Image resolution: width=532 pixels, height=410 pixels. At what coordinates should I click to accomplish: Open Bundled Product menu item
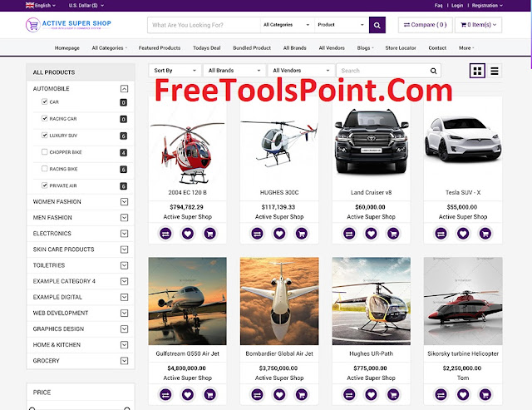point(252,48)
